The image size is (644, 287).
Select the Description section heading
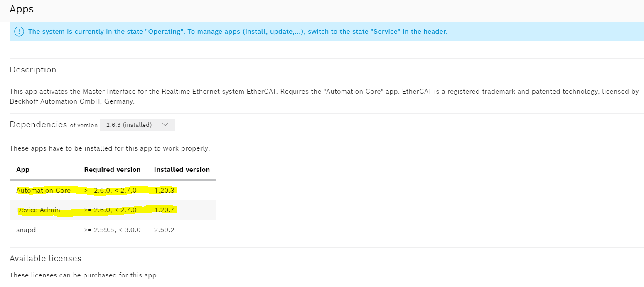tap(33, 70)
